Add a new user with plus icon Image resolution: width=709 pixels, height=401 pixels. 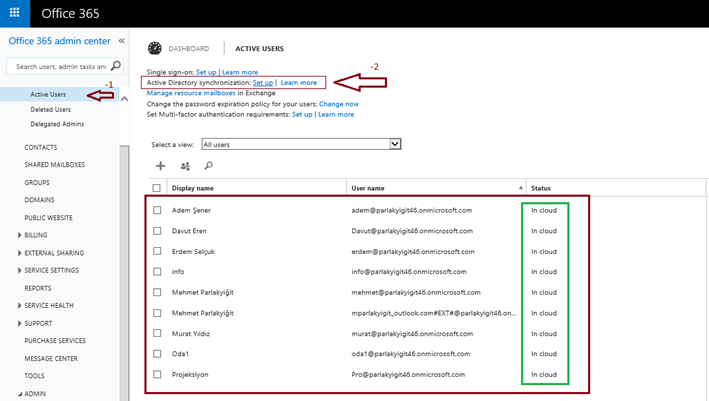(x=161, y=166)
